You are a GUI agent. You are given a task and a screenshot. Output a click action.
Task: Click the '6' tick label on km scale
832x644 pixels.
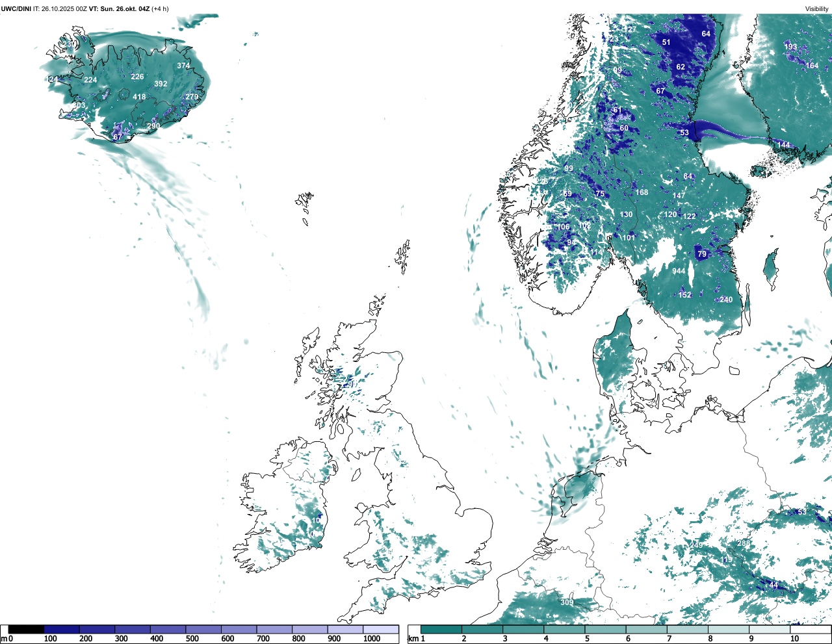(x=629, y=639)
